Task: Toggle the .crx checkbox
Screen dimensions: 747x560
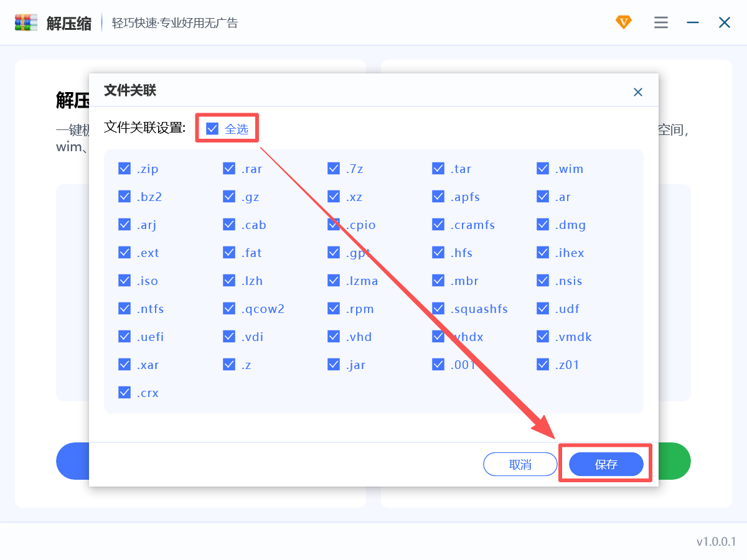Action: coord(125,393)
